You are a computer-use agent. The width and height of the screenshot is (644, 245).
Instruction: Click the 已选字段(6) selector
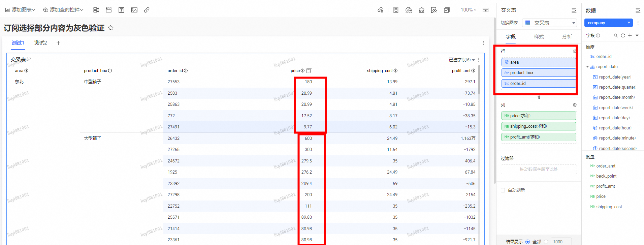(461, 60)
